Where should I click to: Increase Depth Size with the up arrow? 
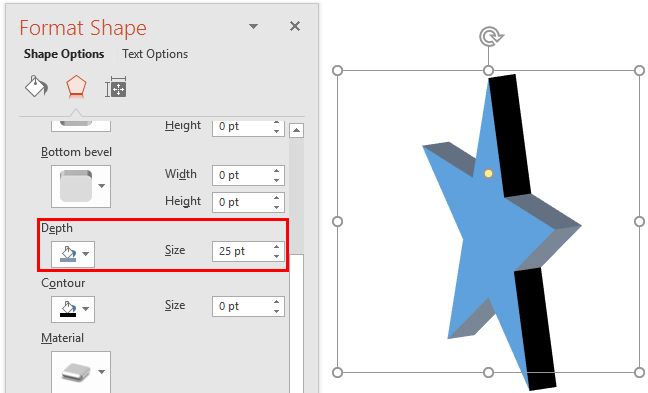277,247
